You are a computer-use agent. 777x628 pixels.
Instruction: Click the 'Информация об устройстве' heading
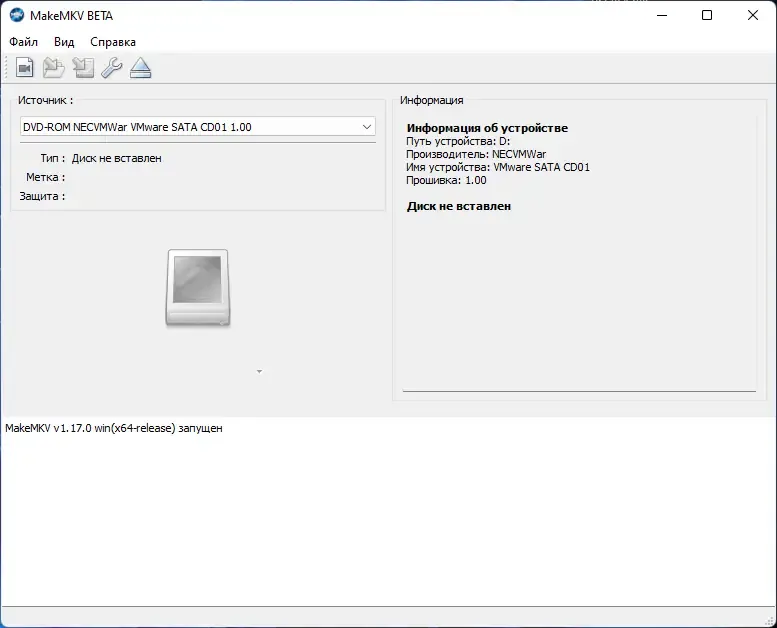coord(487,128)
